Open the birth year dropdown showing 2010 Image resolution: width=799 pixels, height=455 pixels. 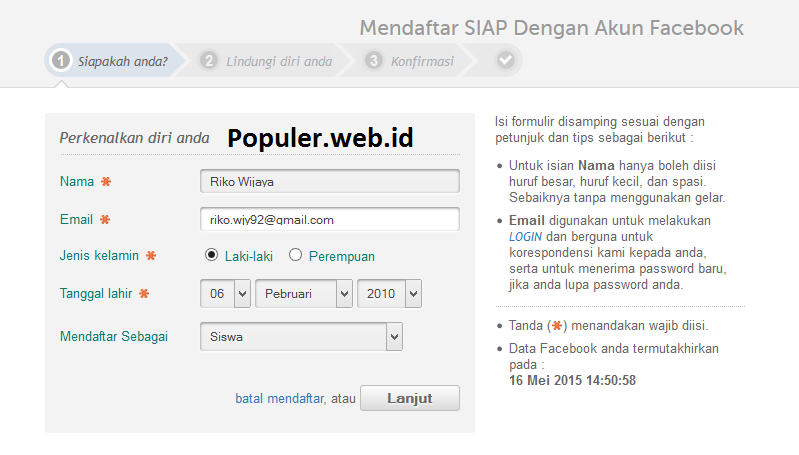(389, 293)
